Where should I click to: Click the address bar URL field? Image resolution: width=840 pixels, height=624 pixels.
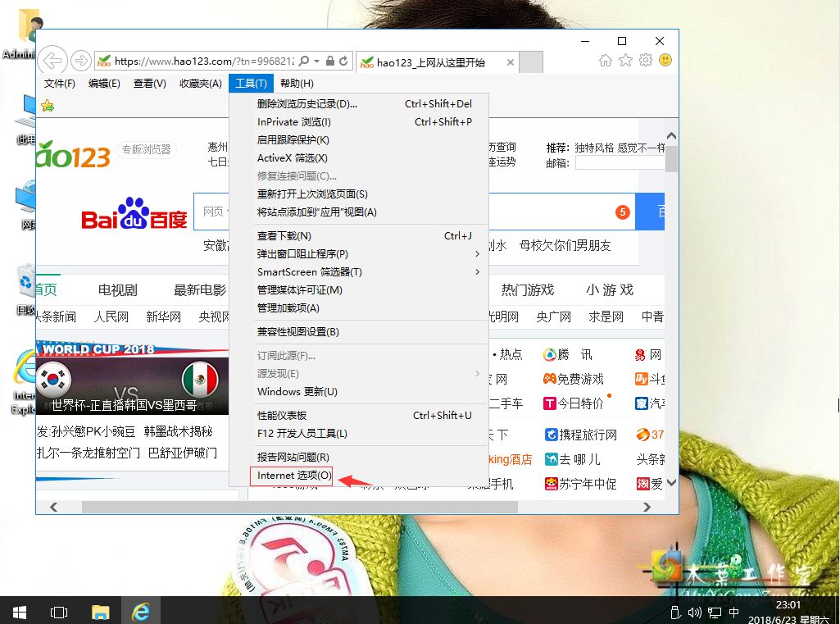pos(203,61)
